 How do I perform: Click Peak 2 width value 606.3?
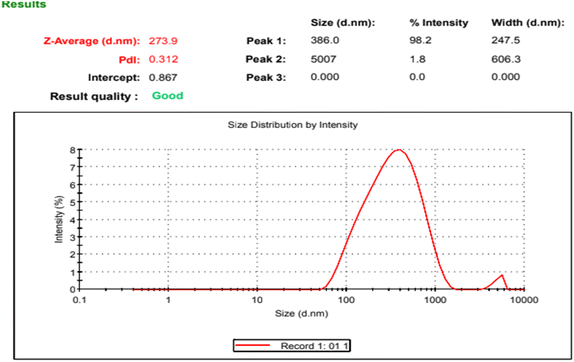pyautogui.click(x=506, y=59)
